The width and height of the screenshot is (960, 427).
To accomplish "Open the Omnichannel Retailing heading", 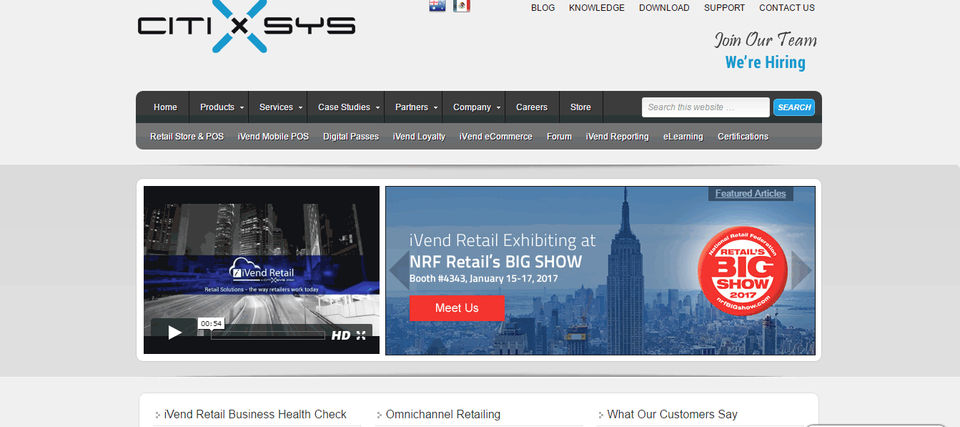I will (x=443, y=414).
